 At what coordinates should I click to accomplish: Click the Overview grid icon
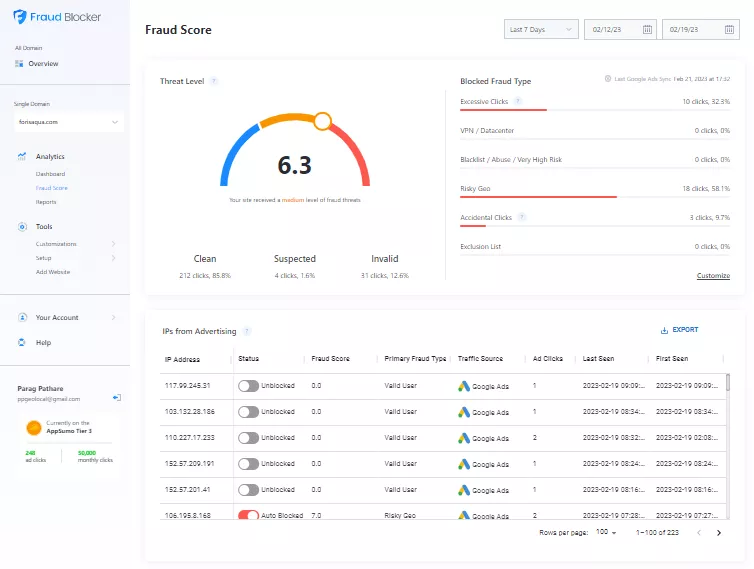click(x=19, y=63)
